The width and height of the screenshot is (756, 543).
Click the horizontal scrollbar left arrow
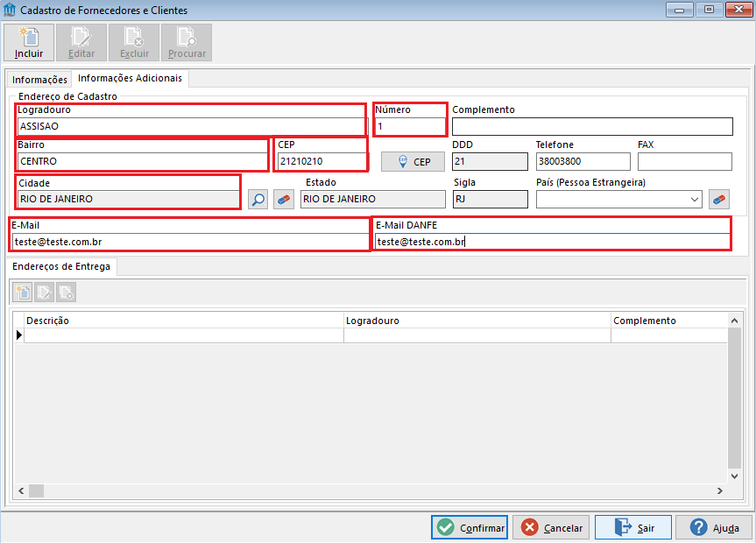pos(21,491)
